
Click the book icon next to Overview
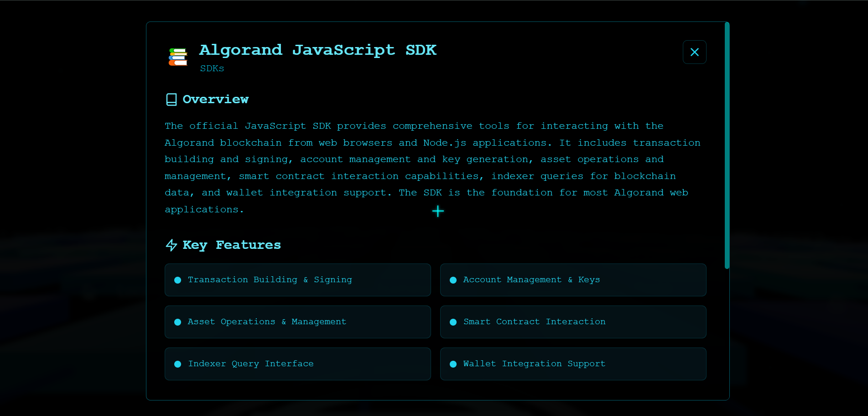tap(172, 100)
